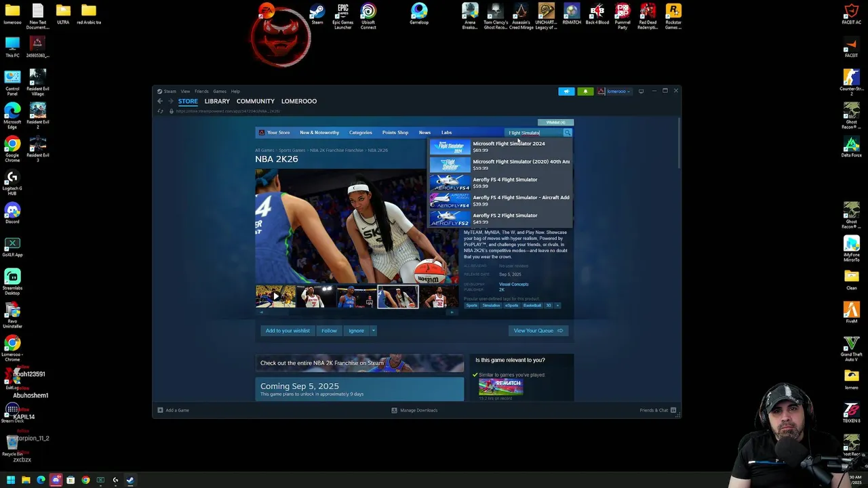Screen dimensions: 868x488
Task: Open Ubisoft Connect desktop shortcut
Action: tap(368, 16)
